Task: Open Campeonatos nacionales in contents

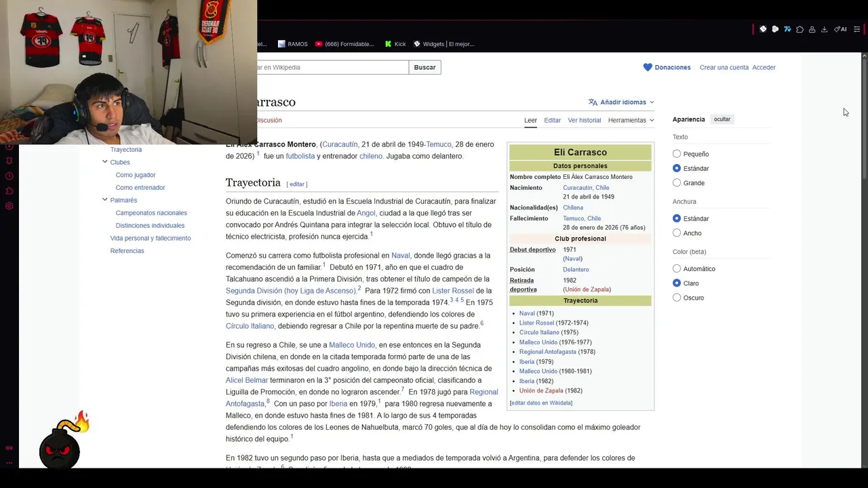Action: (x=151, y=213)
